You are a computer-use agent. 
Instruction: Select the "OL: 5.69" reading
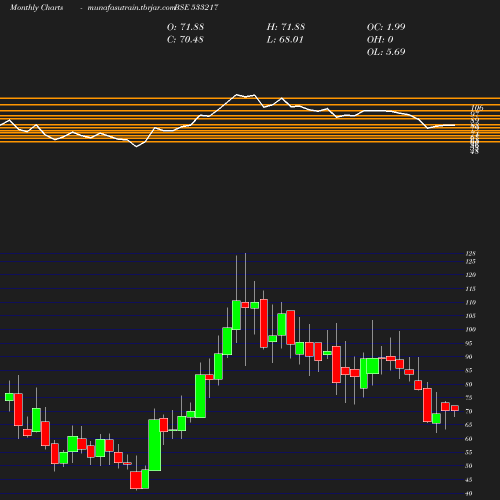(x=386, y=52)
